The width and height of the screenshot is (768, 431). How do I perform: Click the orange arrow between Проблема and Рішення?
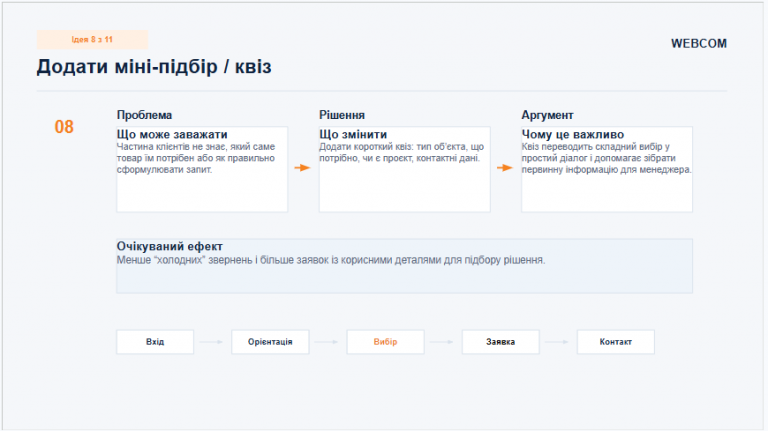tap(302, 168)
